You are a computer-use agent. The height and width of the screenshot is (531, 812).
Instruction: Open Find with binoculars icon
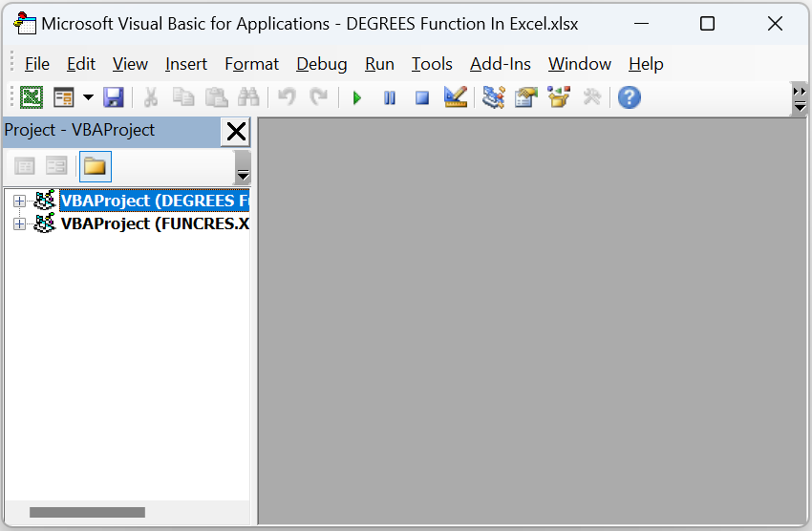(x=248, y=97)
